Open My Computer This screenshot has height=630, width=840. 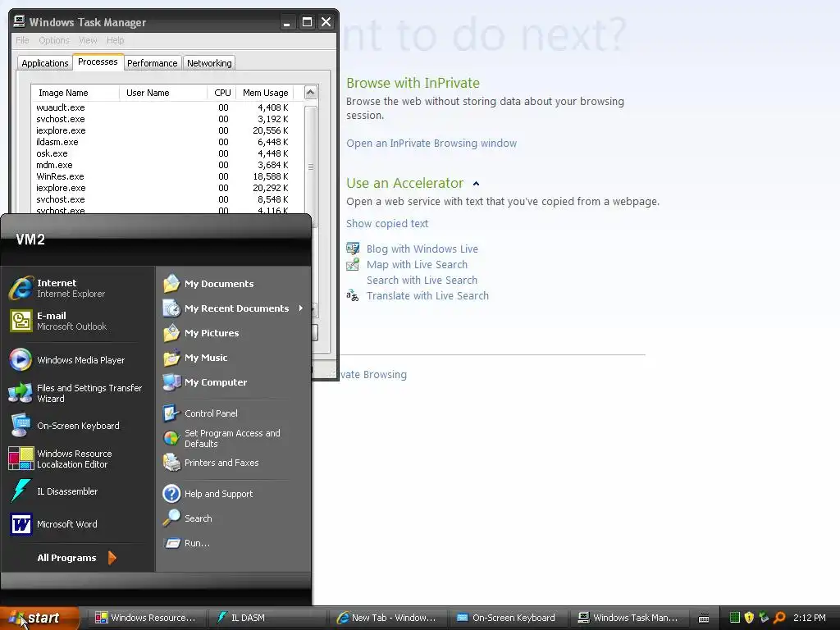coord(233,382)
